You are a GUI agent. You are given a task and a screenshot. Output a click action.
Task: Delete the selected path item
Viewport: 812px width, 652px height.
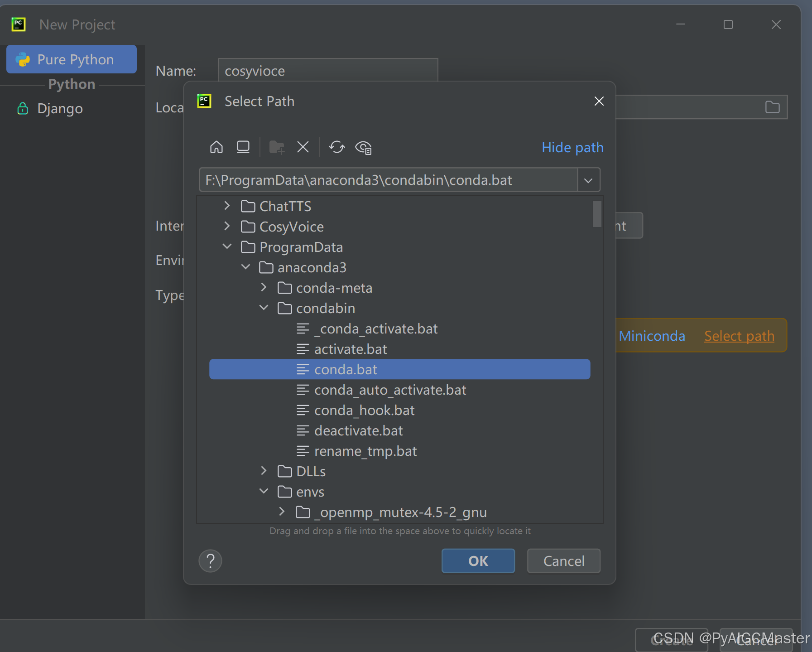(x=303, y=147)
